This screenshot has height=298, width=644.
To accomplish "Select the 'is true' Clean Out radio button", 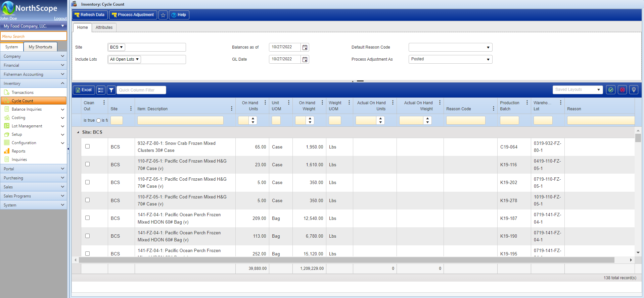I will (98, 120).
